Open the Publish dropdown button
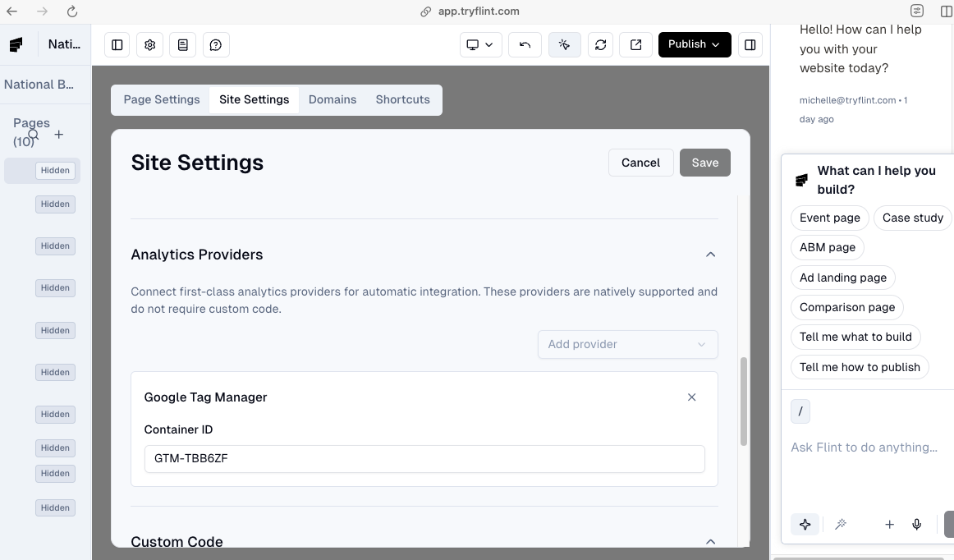The image size is (954, 560). (695, 44)
